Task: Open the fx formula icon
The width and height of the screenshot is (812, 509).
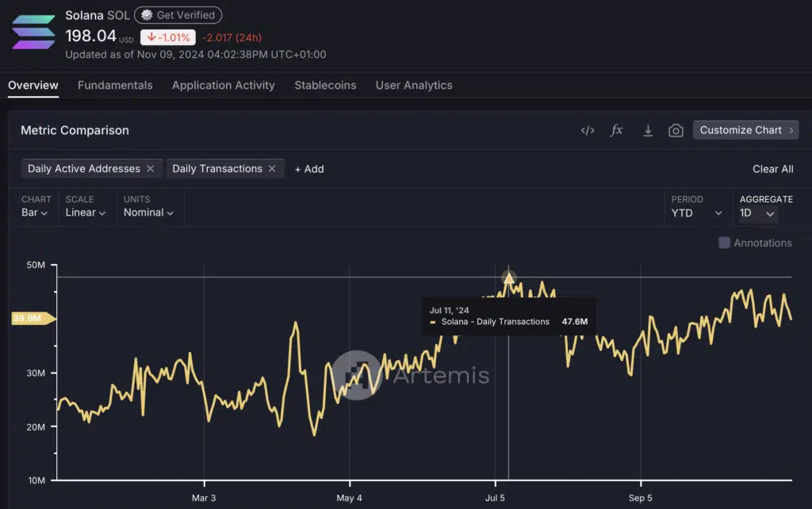Action: pos(616,130)
